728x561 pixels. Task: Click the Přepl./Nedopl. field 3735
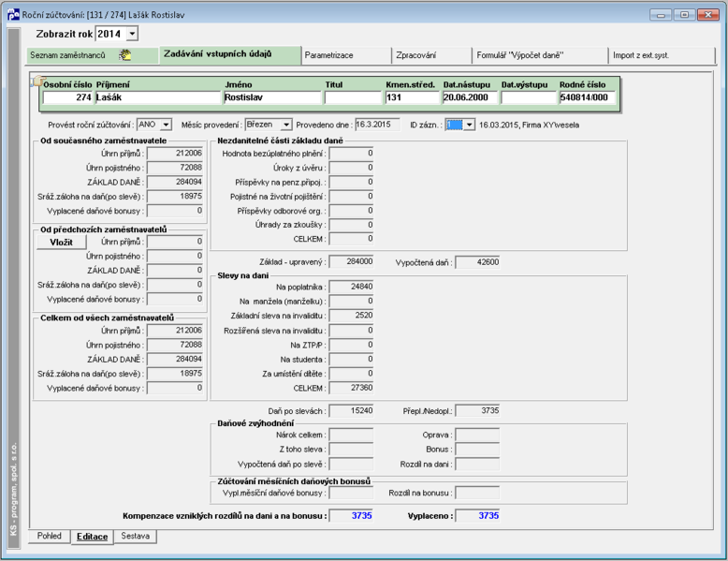(x=477, y=411)
